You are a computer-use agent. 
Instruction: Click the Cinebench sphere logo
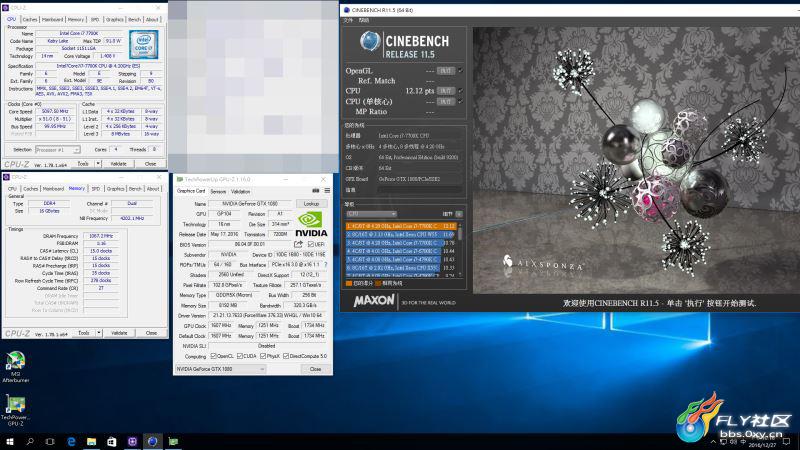[x=370, y=41]
